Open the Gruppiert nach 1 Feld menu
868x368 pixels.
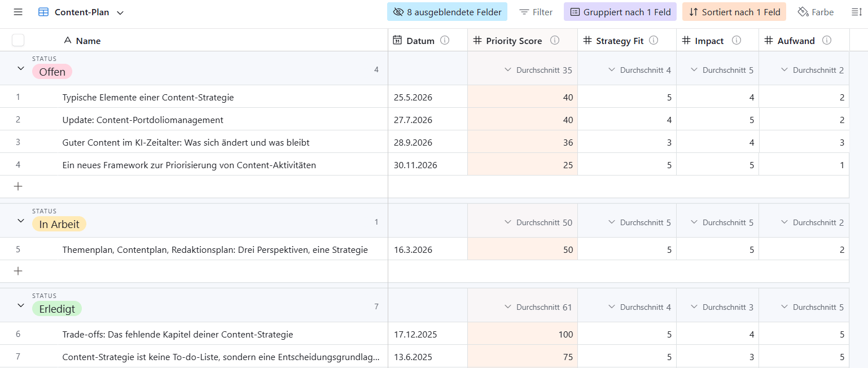tap(620, 11)
